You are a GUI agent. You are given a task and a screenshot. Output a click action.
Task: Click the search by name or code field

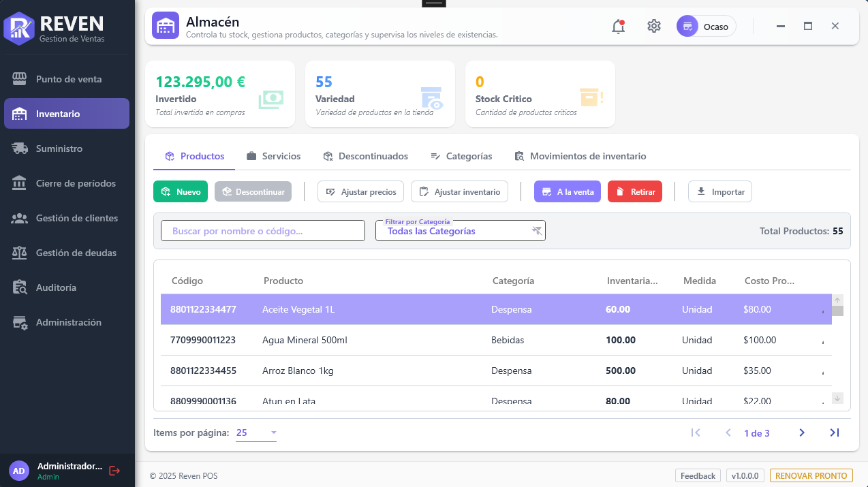263,231
